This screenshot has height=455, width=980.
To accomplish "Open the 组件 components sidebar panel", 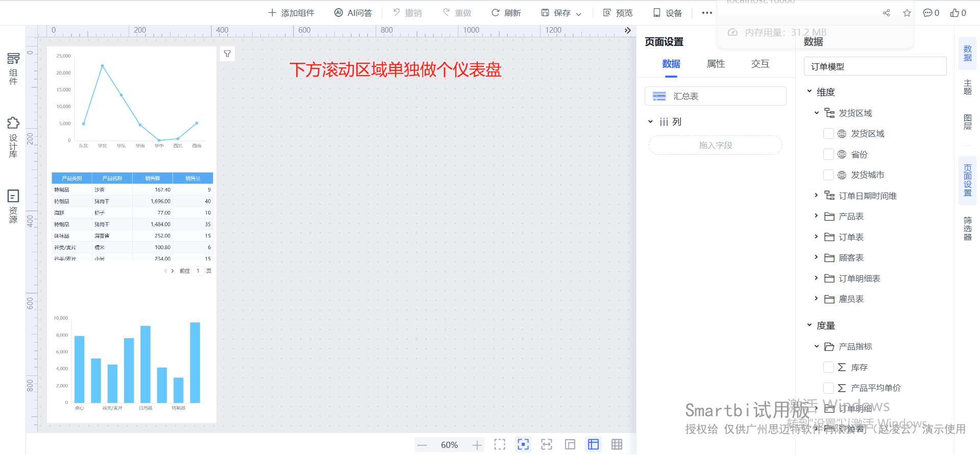I will pos(13,69).
